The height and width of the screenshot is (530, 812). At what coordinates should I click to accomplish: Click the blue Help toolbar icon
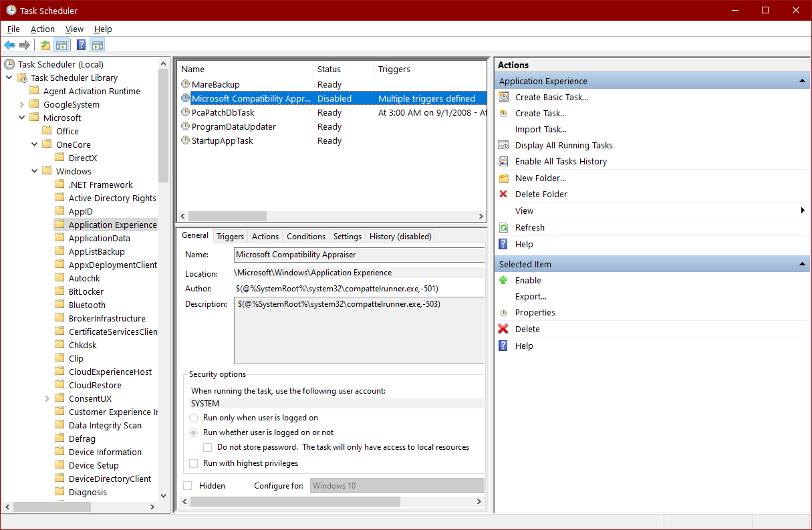tap(82, 45)
